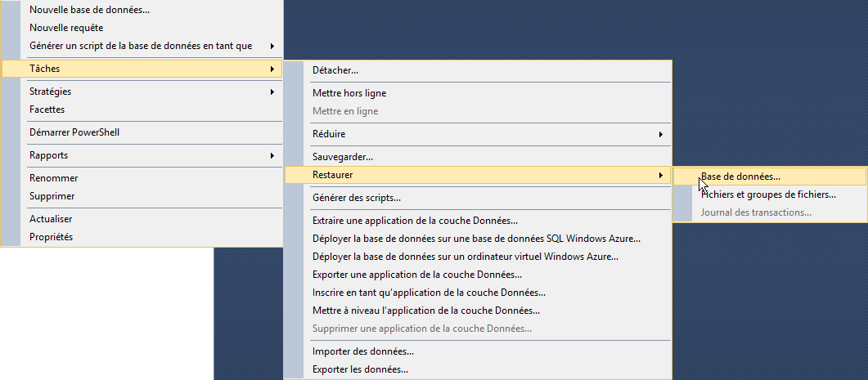
Task: Select 'Exporter les données...' menu item
Action: (361, 369)
